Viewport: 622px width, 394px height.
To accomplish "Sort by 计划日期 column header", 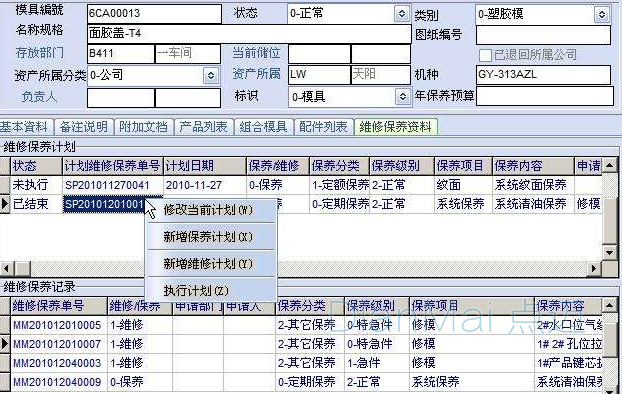I will coord(205,166).
